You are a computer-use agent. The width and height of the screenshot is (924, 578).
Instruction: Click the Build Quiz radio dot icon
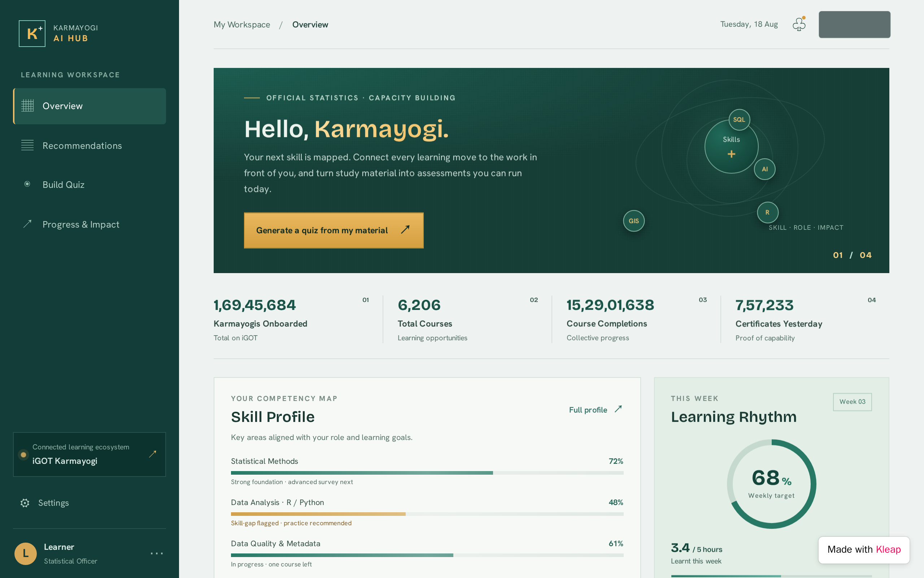pyautogui.click(x=27, y=184)
